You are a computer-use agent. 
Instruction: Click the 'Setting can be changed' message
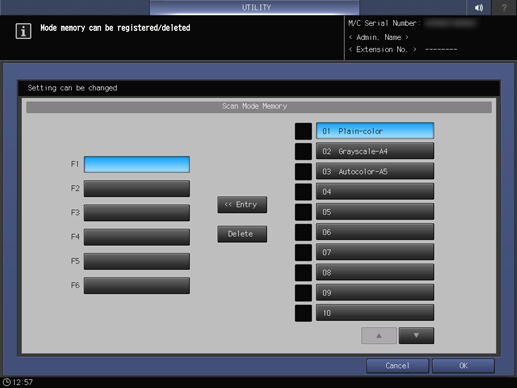coord(72,88)
